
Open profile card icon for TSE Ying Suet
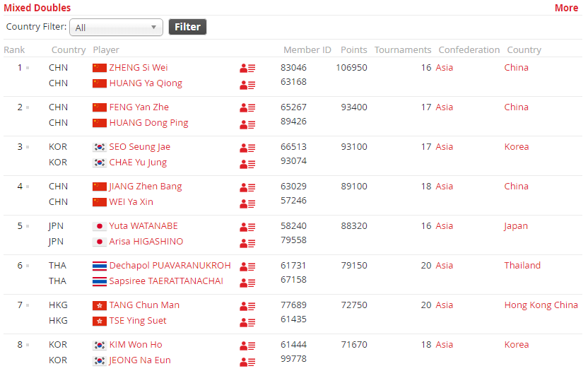coord(247,323)
